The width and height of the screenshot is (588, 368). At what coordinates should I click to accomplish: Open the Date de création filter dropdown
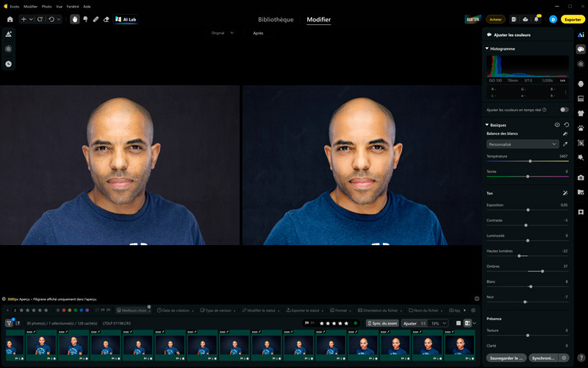(176, 310)
